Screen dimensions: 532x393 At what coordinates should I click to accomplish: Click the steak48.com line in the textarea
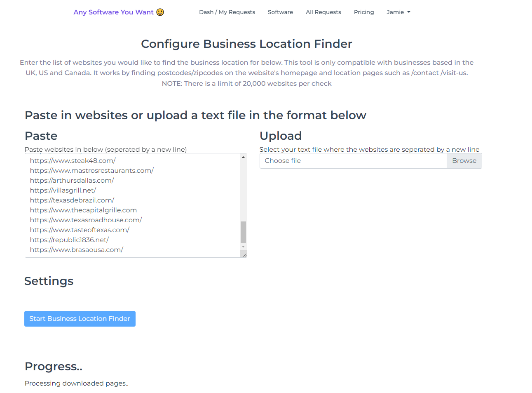(73, 160)
